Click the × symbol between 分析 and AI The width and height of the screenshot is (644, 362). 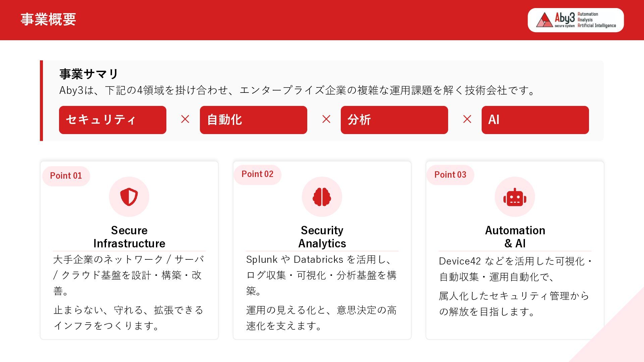pos(467,119)
